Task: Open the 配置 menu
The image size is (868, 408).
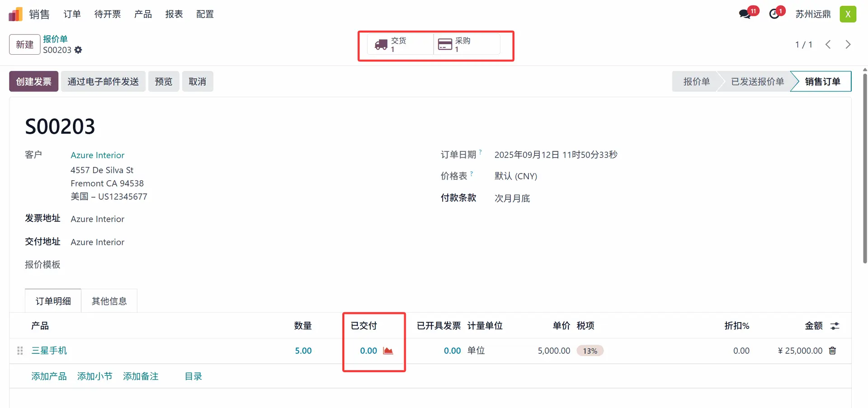Action: tap(205, 14)
